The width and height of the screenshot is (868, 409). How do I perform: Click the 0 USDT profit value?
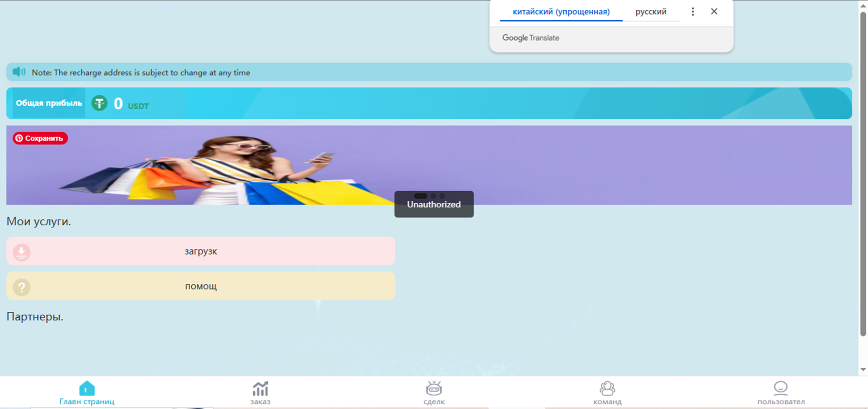[x=131, y=104]
